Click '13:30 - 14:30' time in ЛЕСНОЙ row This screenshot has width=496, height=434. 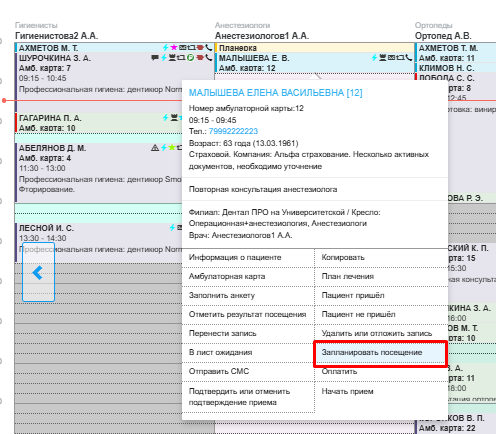[x=42, y=238]
